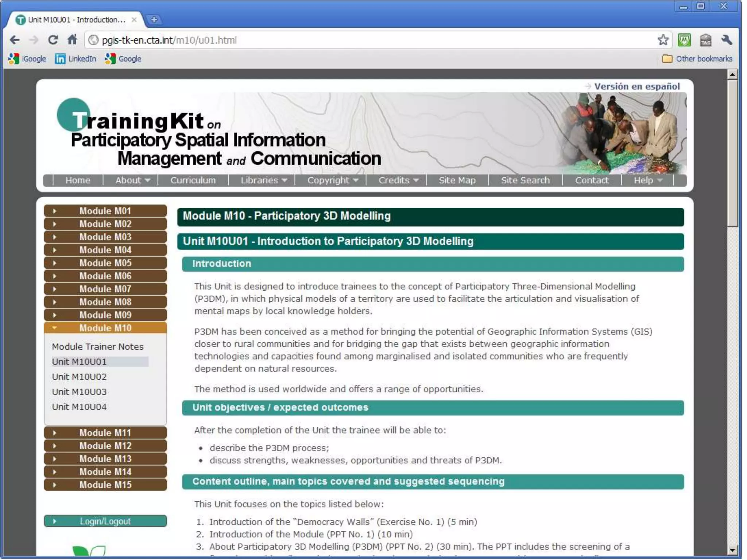This screenshot has width=747, height=560.
Task: Open the Credits dropdown menu
Action: (x=398, y=180)
